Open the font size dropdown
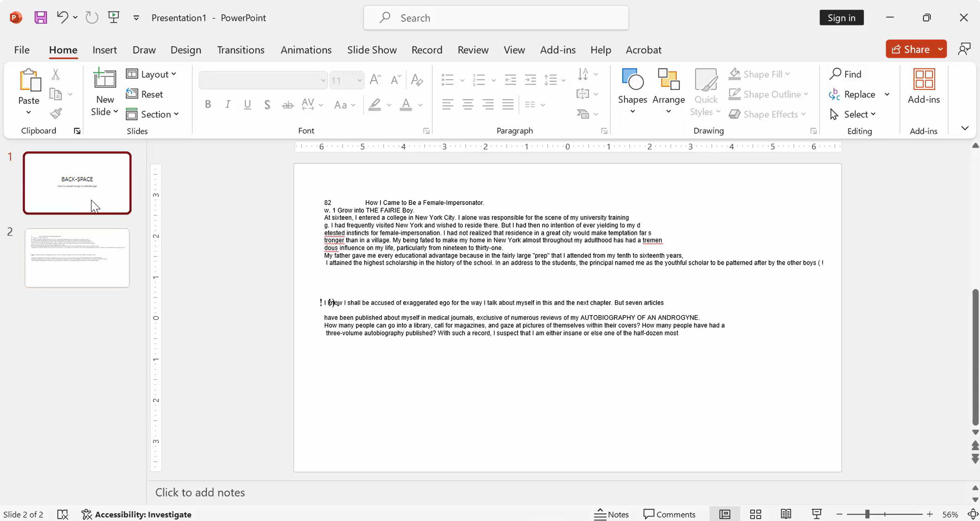The image size is (980, 521). pyautogui.click(x=360, y=81)
